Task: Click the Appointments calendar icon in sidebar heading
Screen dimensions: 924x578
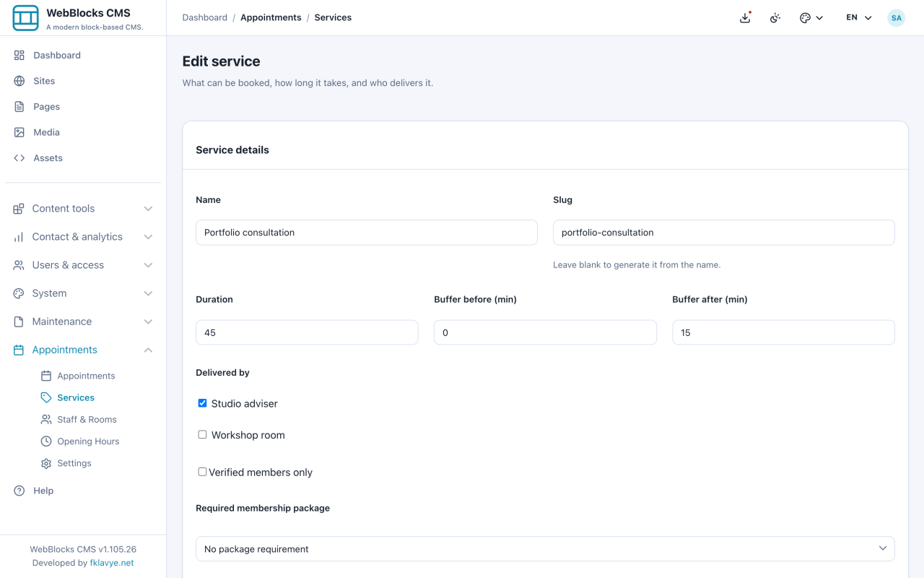Action: click(19, 350)
